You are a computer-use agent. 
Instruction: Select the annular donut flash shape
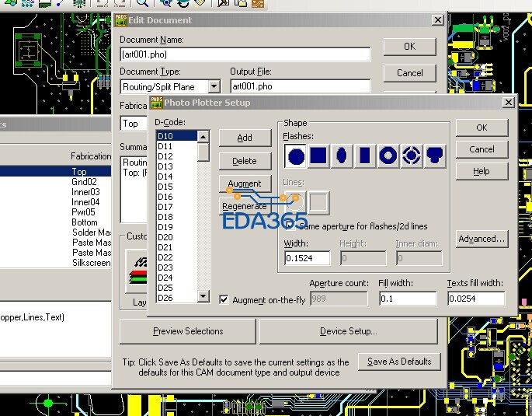point(388,156)
